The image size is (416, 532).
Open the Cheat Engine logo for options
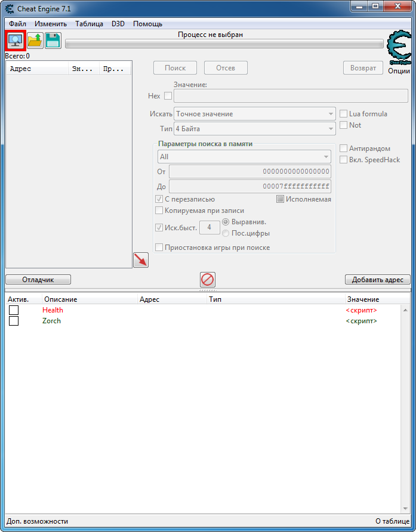399,48
